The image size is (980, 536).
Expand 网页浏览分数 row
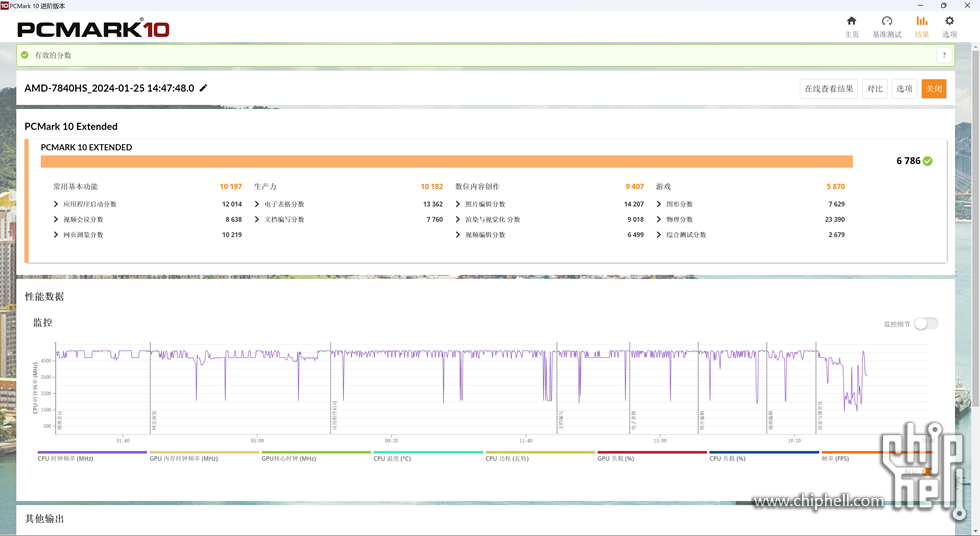tap(56, 235)
